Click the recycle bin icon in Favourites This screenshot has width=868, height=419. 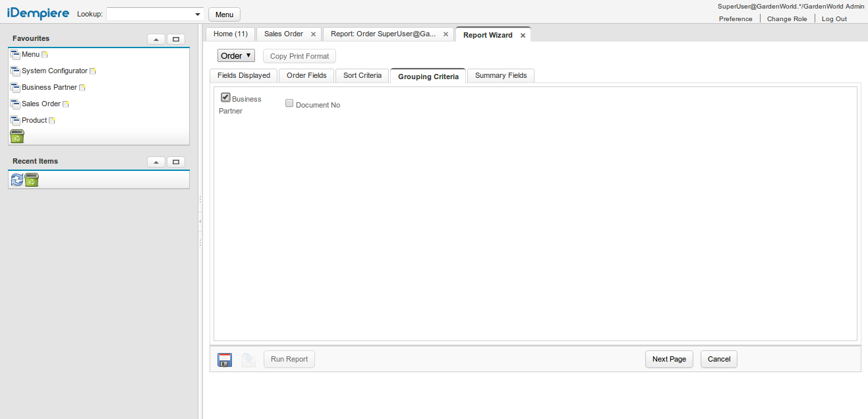17,137
